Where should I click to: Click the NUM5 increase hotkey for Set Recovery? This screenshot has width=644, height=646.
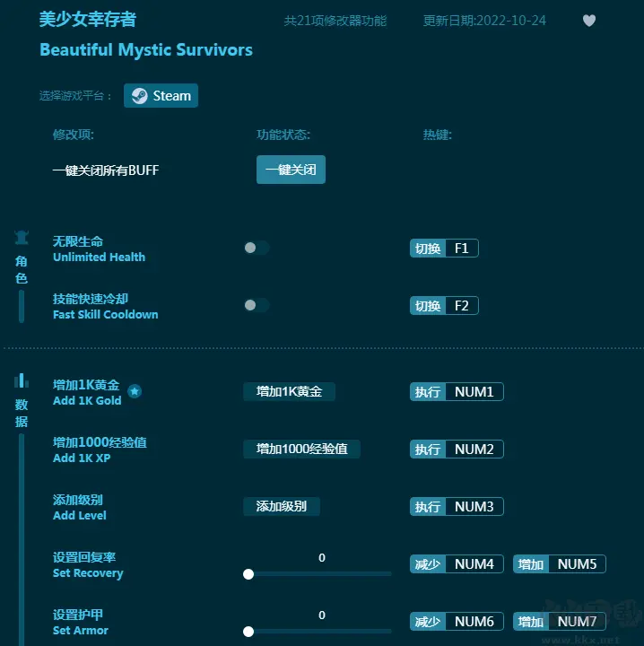pyautogui.click(x=577, y=564)
